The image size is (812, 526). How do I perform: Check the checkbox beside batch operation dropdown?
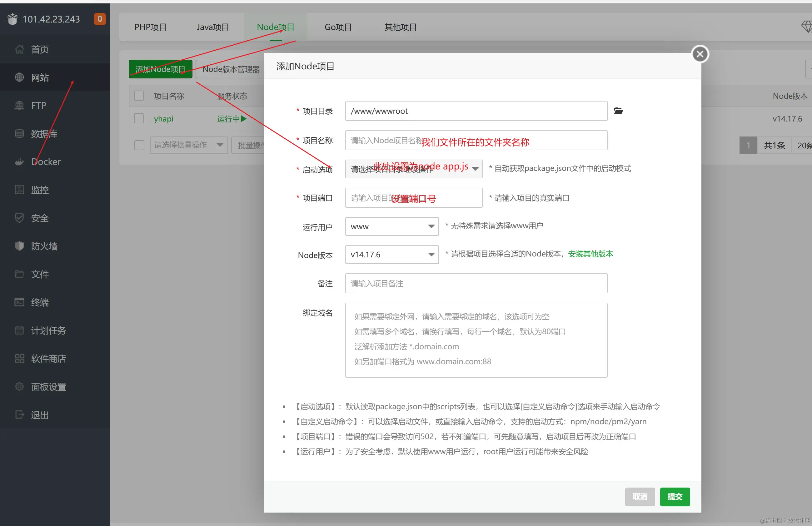pos(139,145)
